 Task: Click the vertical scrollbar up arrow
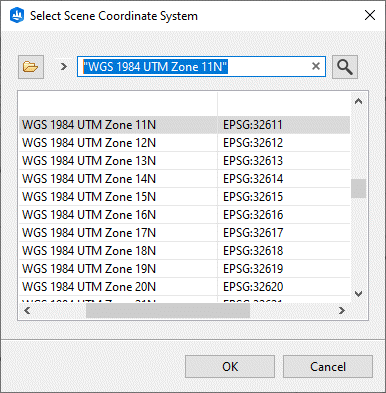coord(358,101)
